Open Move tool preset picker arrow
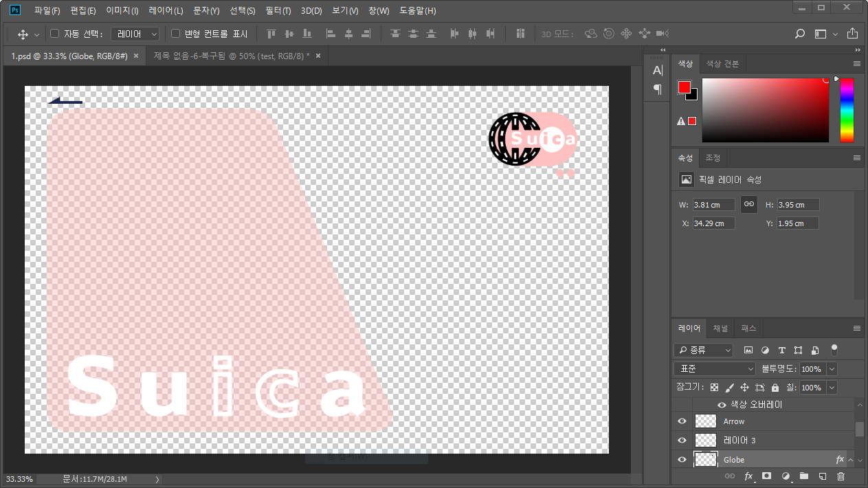This screenshot has width=868, height=488. click(36, 34)
